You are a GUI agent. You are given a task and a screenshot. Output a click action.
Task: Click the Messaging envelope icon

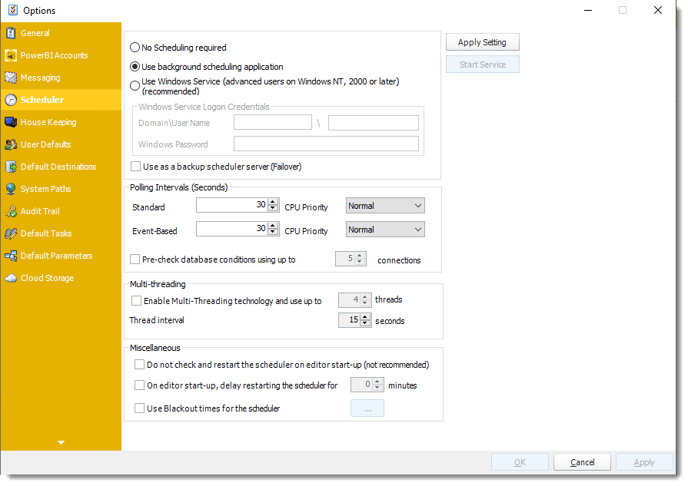click(x=11, y=78)
